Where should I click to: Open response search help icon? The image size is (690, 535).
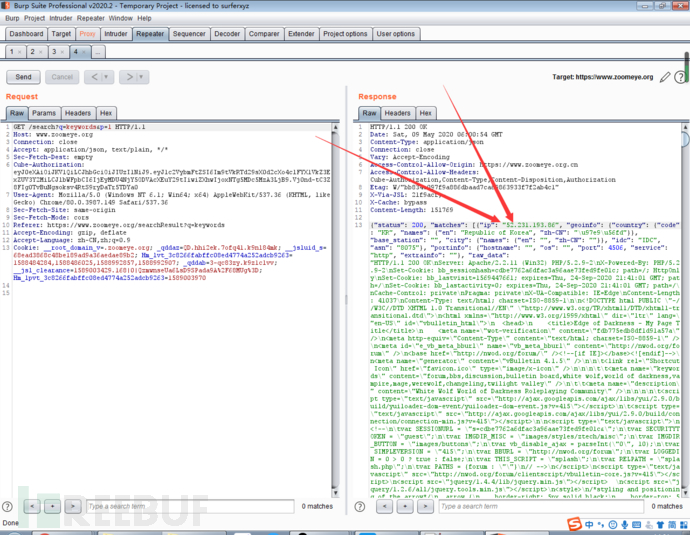click(x=360, y=506)
